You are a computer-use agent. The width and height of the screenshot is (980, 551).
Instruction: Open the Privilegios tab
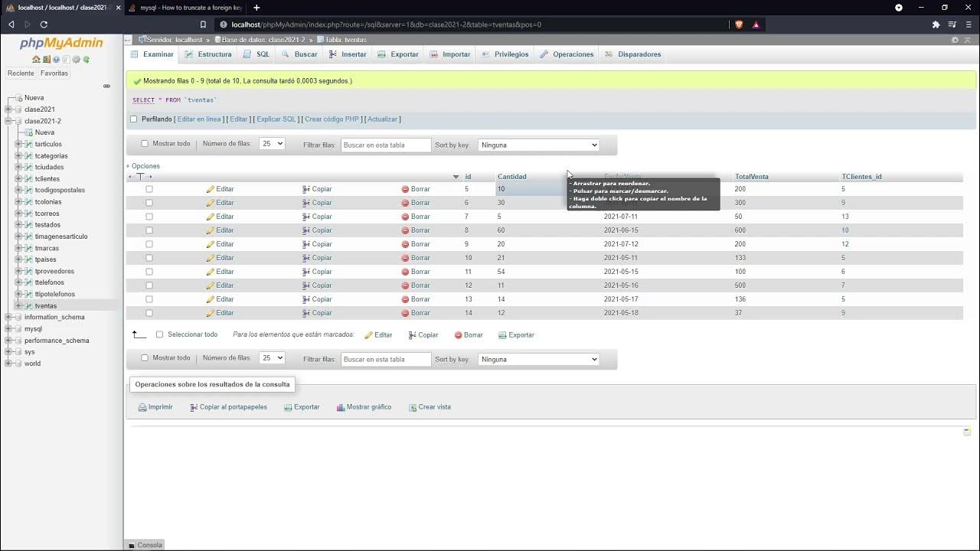[x=505, y=54]
